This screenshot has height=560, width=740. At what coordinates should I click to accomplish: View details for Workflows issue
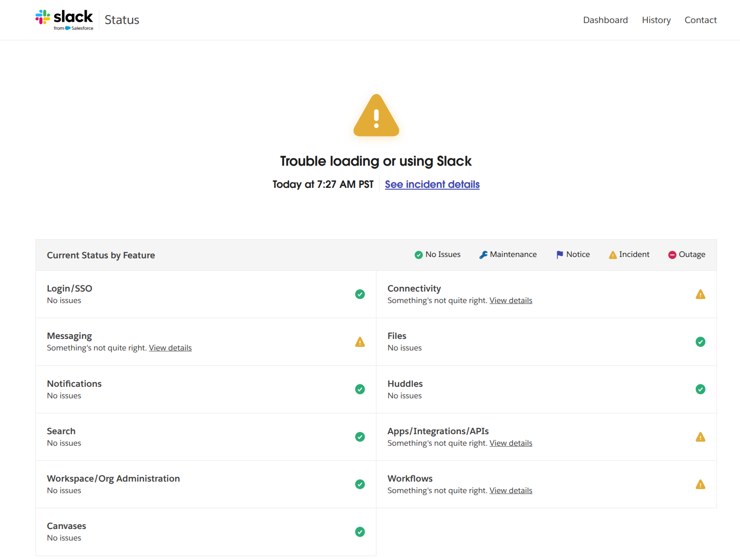pos(510,490)
